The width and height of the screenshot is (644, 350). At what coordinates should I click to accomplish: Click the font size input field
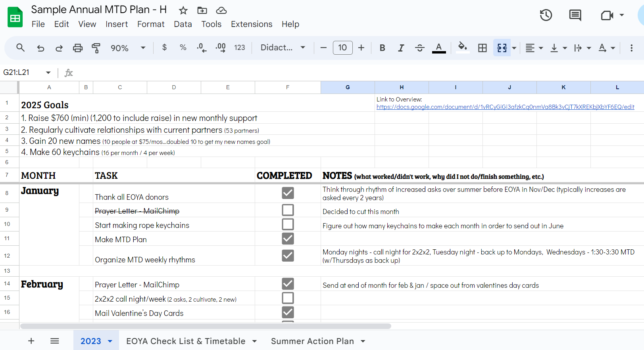(x=342, y=48)
